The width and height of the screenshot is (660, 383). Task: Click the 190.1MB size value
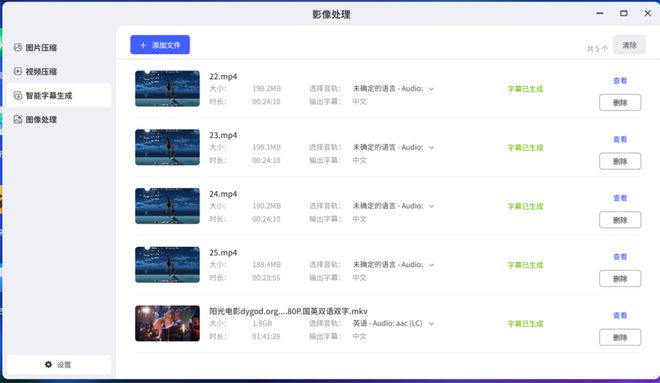[266, 147]
